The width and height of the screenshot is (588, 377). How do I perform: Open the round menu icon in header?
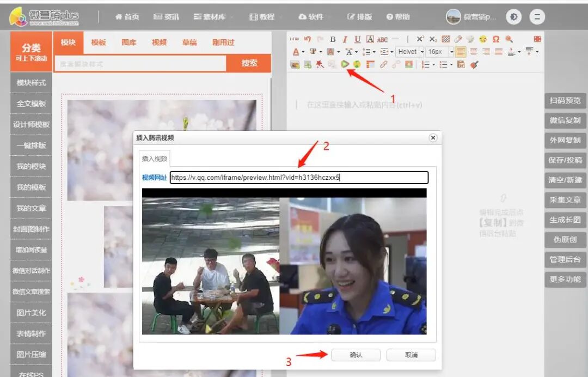pos(537,17)
